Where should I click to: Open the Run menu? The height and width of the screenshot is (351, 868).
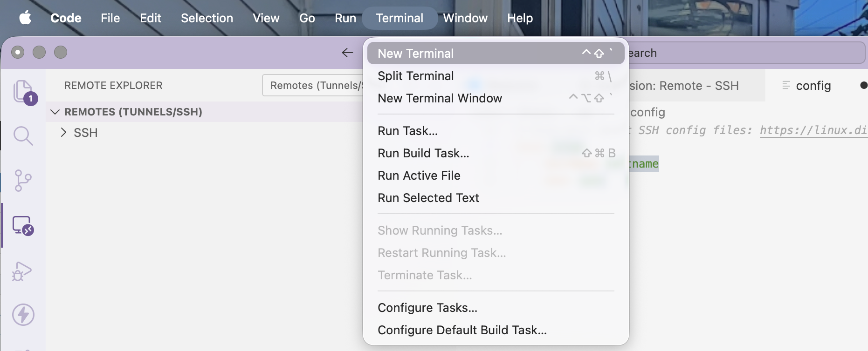pos(345,18)
